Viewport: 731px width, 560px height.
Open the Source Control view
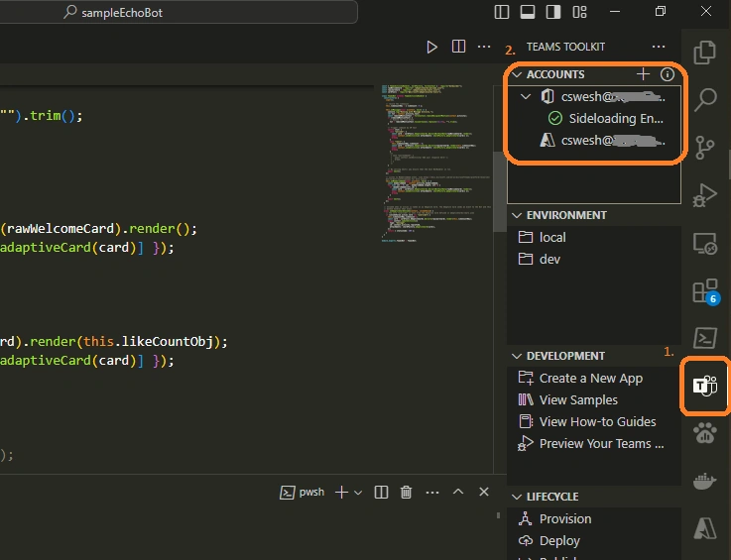[704, 148]
